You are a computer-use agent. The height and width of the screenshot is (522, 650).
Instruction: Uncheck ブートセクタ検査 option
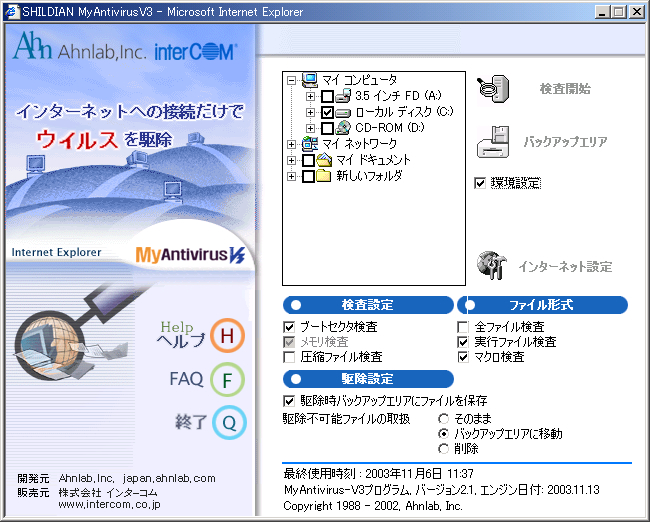(289, 327)
